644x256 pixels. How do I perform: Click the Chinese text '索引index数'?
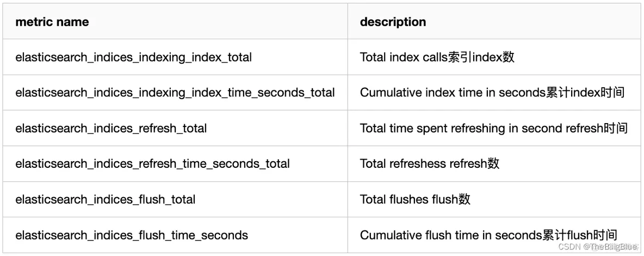tap(481, 57)
